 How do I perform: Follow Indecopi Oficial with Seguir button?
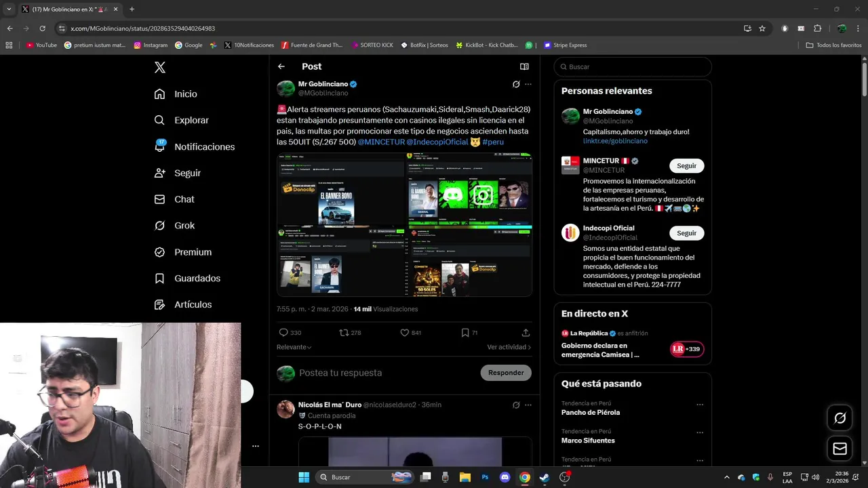(x=686, y=233)
